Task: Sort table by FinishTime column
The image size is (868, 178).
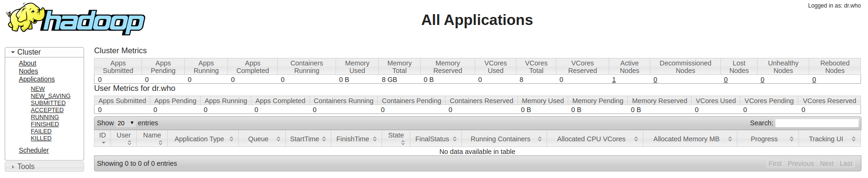Action: click(356, 139)
